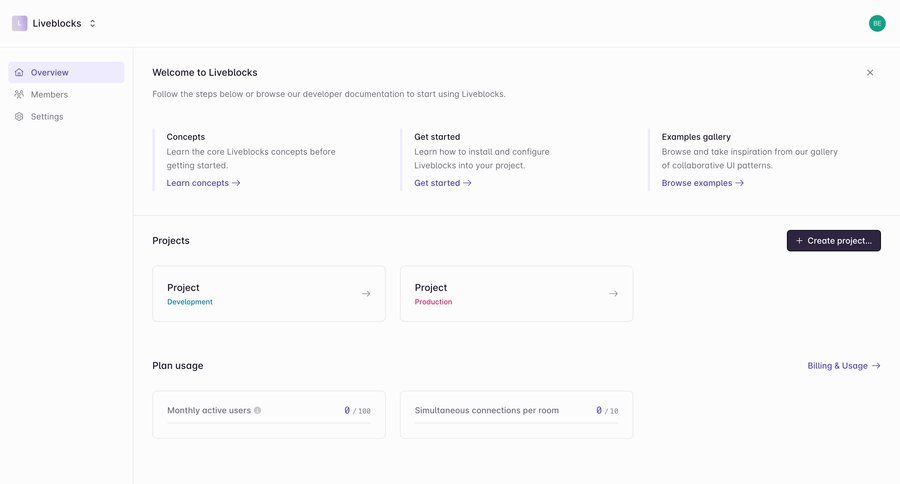Open the Billing & Usage link
Image resolution: width=900 pixels, height=484 pixels.
click(x=844, y=366)
